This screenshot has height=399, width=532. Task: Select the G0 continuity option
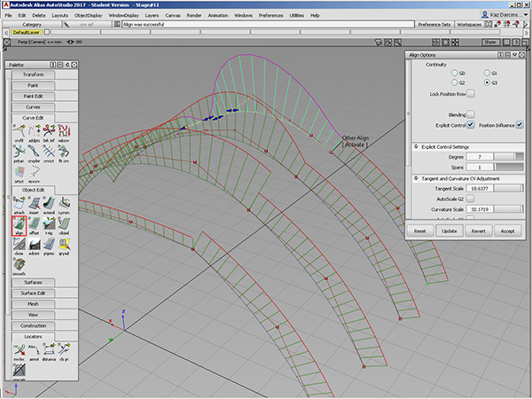tap(455, 73)
